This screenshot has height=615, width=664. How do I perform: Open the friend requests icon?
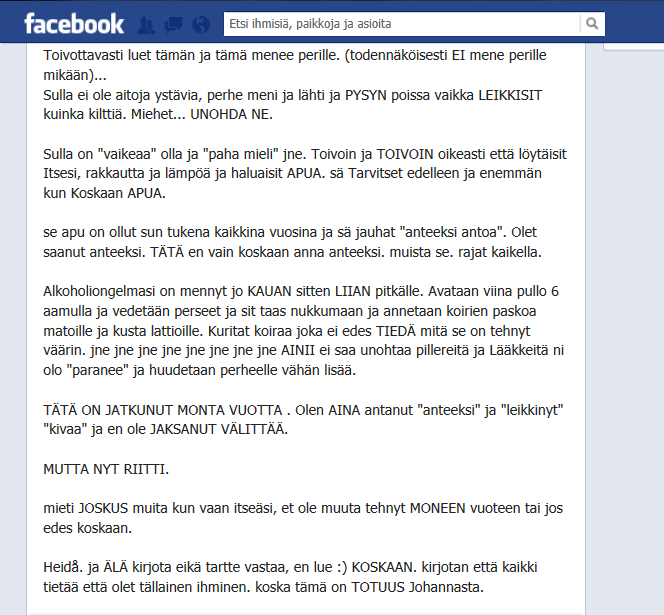pos(146,25)
